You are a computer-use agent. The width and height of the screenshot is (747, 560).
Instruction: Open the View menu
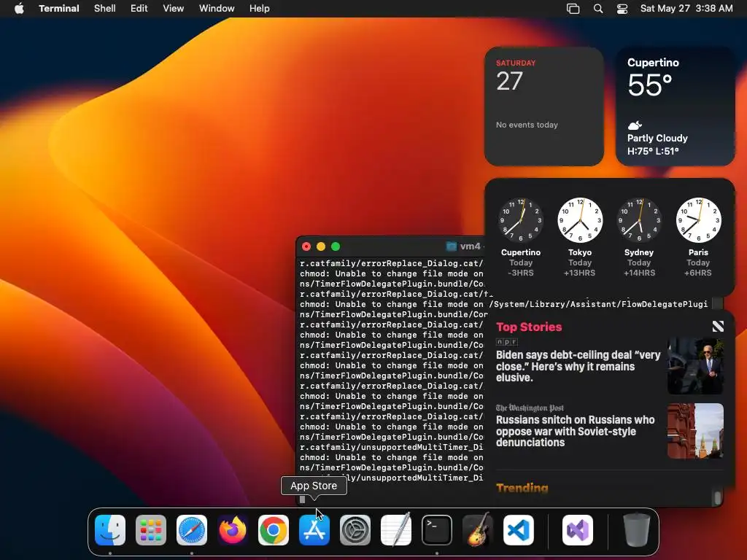click(x=174, y=8)
